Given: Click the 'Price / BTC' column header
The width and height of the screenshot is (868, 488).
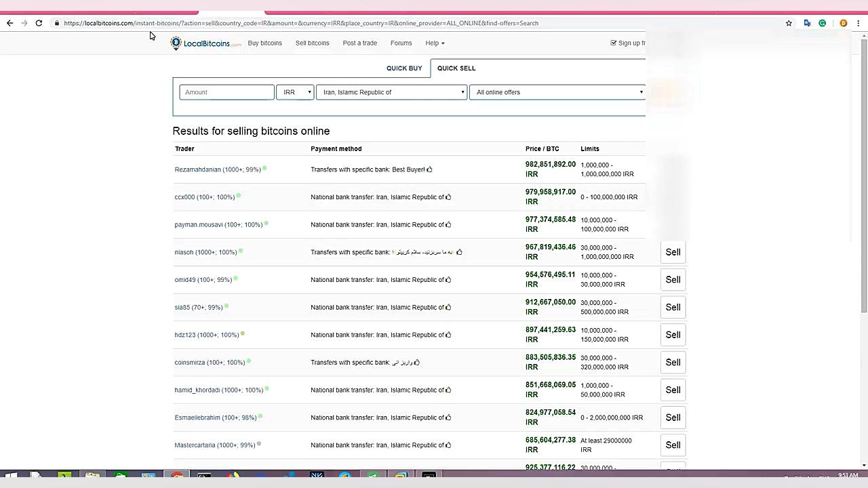Looking at the screenshot, I should (x=542, y=149).
